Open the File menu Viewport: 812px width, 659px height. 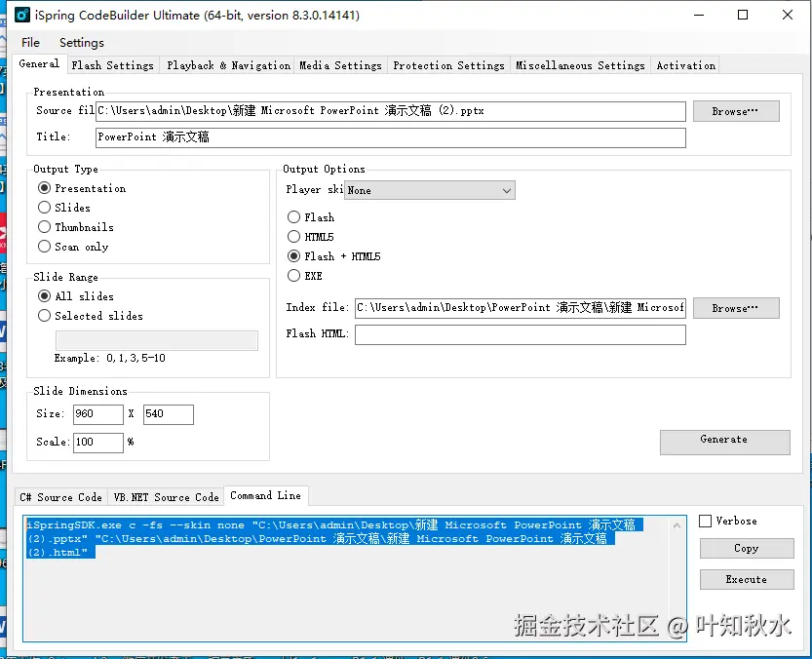(x=30, y=43)
